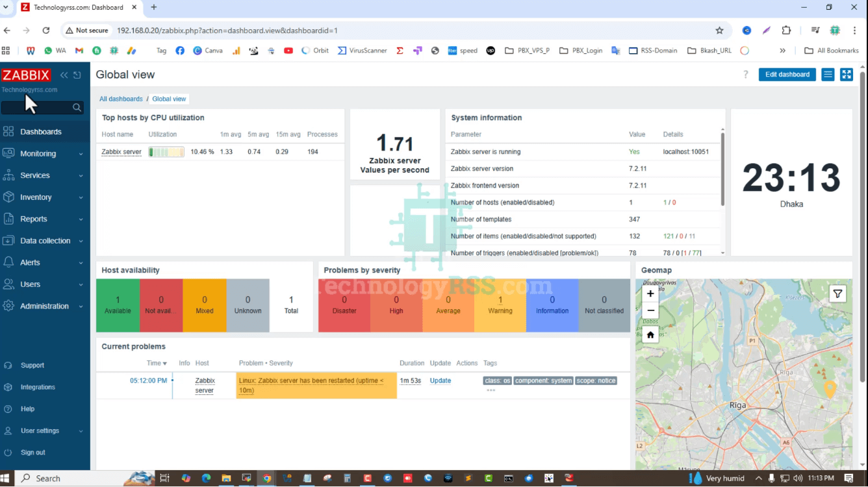Zoom in on the Geomap with the plus icon
The height and width of the screenshot is (487, 868).
tap(650, 293)
